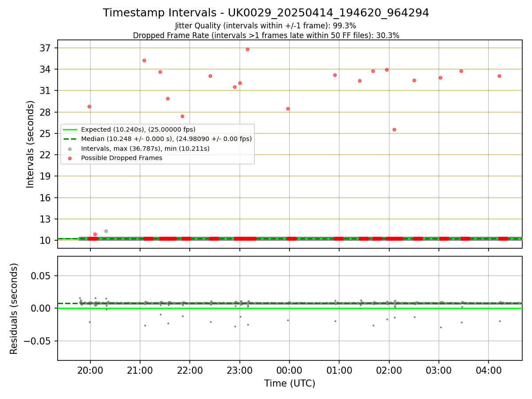
Task: Click the gray dot marker beside 'Intervals, max'
Action: click(70, 149)
